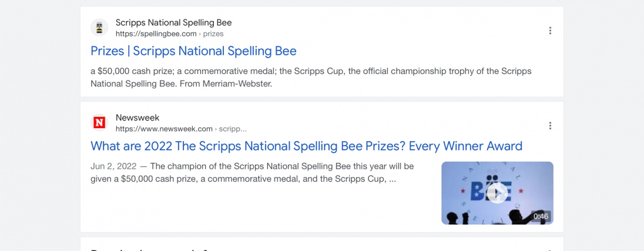The height and width of the screenshot is (251, 644).
Task: Click the 0:46 duration badge
Action: click(x=541, y=216)
